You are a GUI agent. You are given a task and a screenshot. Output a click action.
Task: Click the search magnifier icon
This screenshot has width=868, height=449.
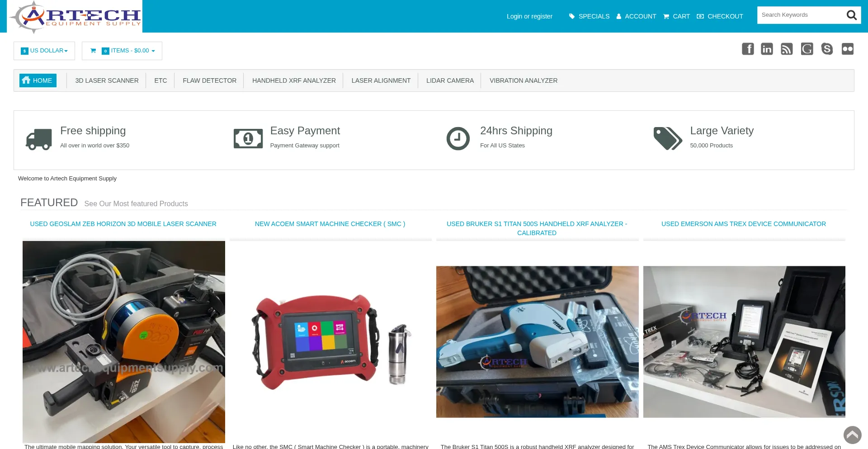point(851,15)
